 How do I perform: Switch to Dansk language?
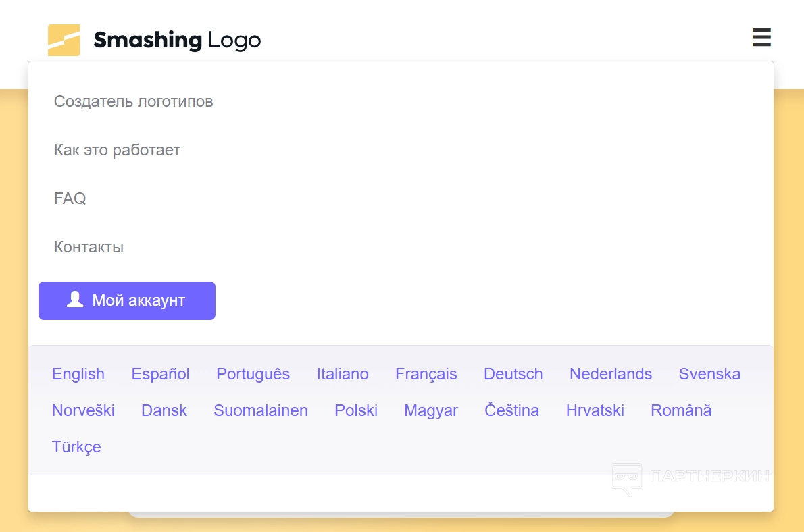[164, 410]
